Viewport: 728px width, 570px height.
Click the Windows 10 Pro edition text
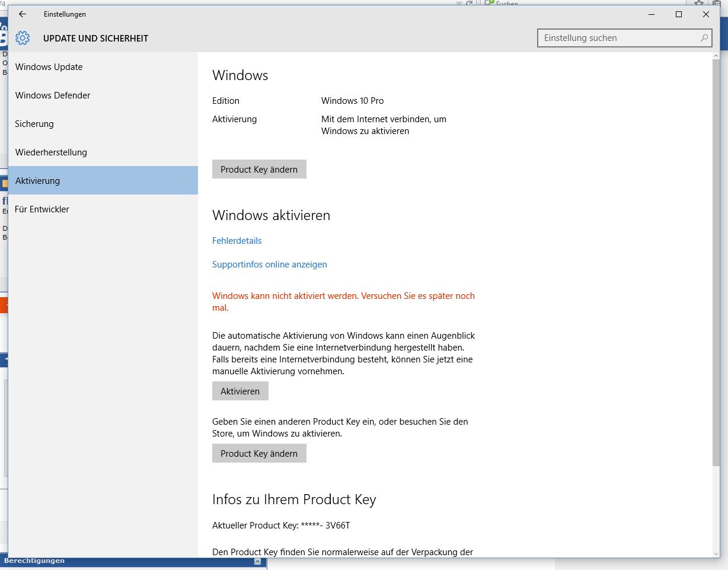[353, 101]
